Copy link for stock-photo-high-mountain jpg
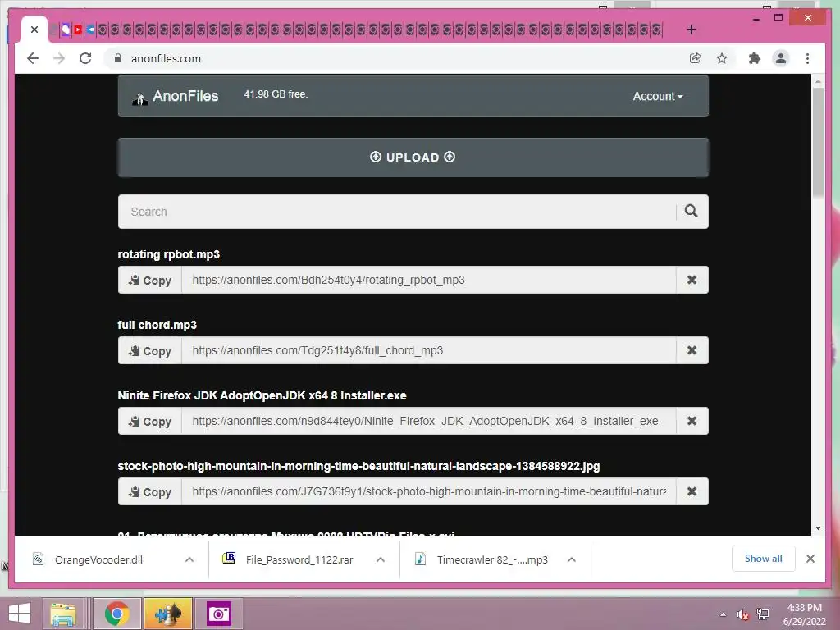 (150, 492)
